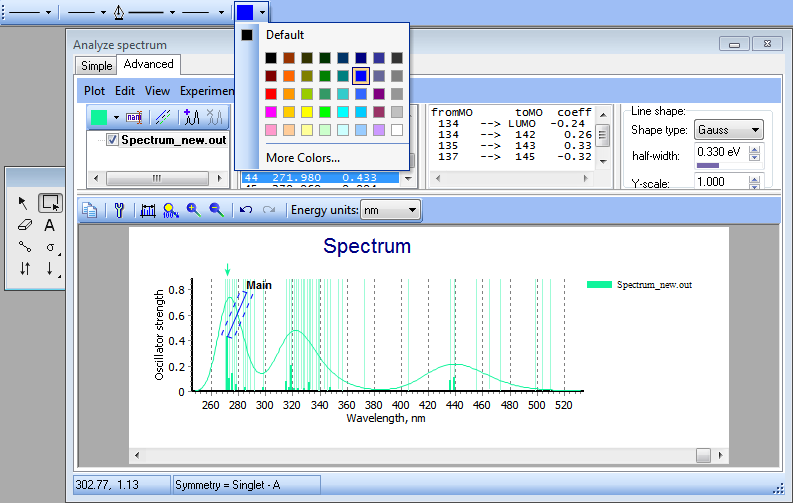Click the green spectrum color swatch
The height and width of the screenshot is (503, 793).
click(x=99, y=117)
